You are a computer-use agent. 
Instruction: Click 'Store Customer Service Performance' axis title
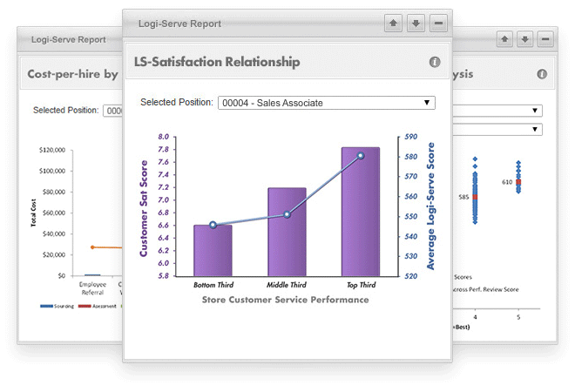[285, 300]
